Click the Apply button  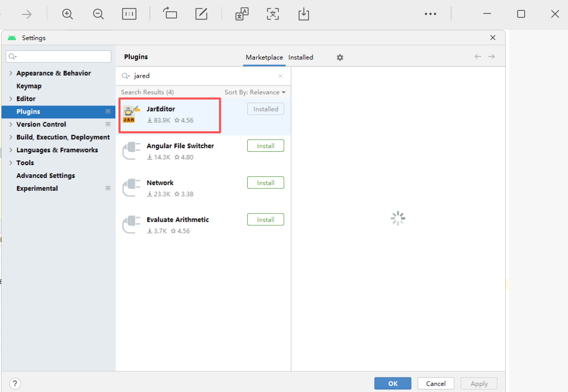coord(479,383)
